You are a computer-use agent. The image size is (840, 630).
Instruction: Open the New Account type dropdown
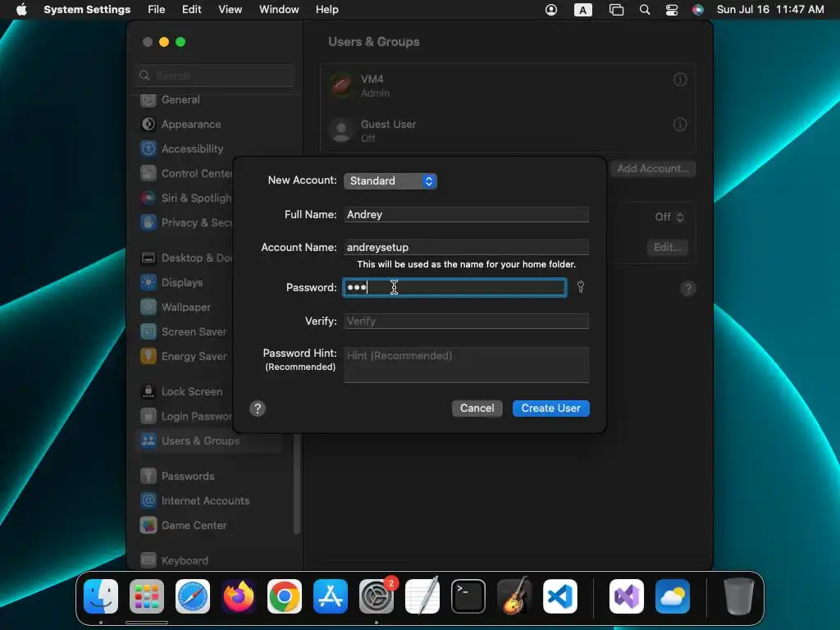[390, 181]
